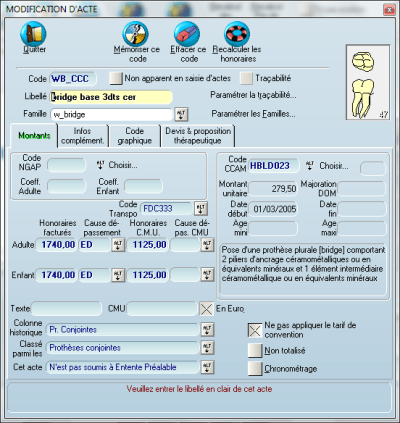Viewport: 400px width, 423px height.
Task: Click the Effacer ce code eraser icon
Action: click(187, 34)
